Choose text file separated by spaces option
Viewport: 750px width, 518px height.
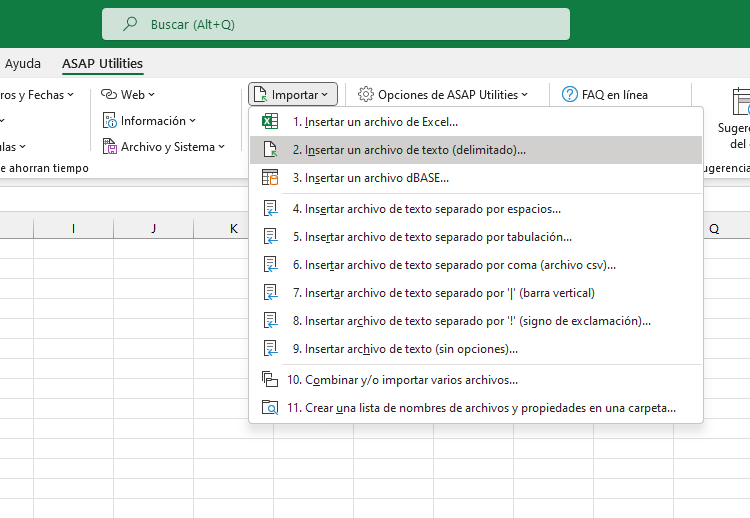tap(476, 209)
